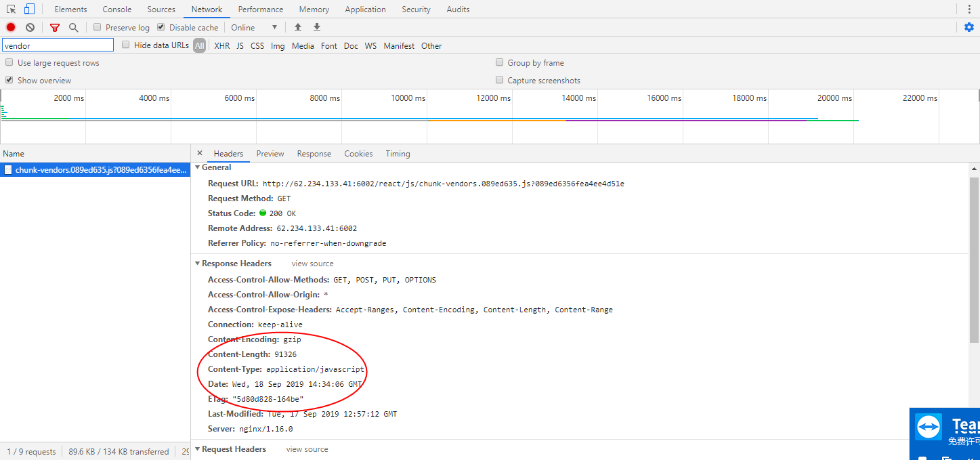Open the network filter icon
Screen dimensions: 980x460
54,27
